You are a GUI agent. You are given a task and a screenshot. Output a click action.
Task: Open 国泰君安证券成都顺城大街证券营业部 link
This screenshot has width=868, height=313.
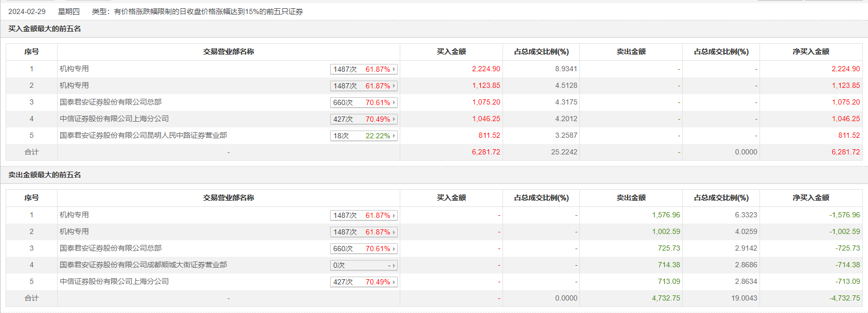[x=143, y=265]
